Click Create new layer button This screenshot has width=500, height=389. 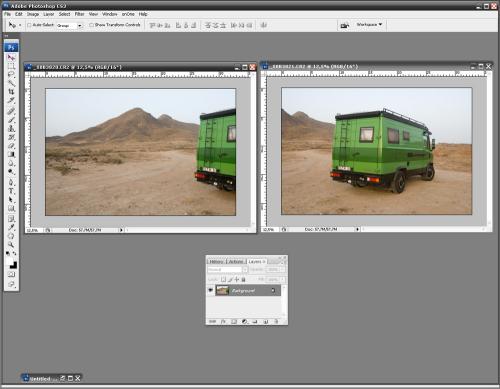coord(266,322)
